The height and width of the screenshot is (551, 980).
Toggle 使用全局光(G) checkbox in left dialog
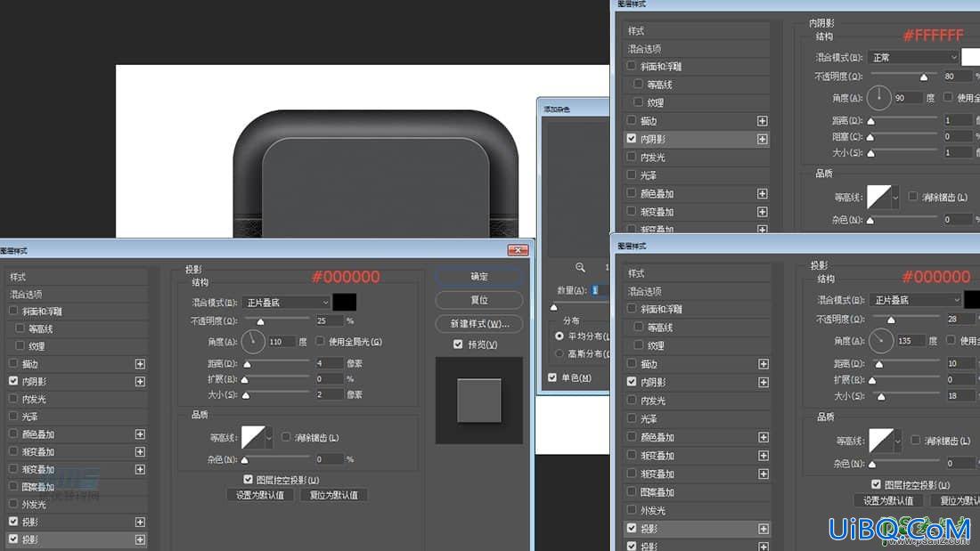[x=321, y=341]
